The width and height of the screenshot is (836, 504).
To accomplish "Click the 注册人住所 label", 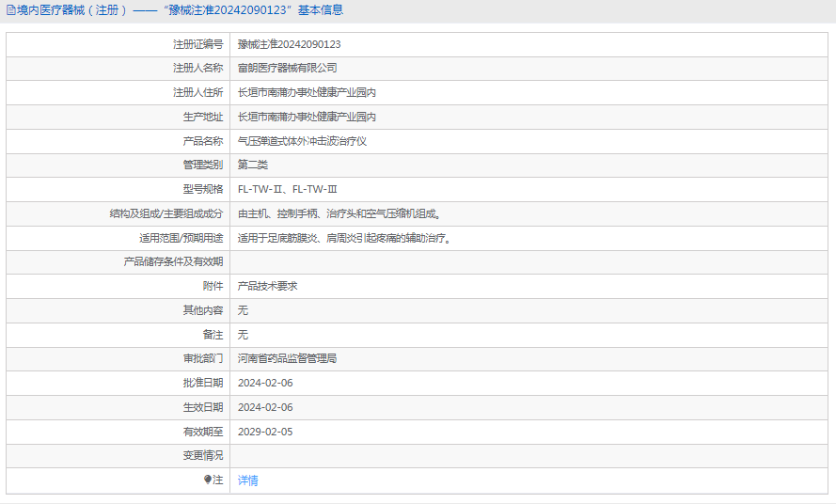I will coord(197,93).
